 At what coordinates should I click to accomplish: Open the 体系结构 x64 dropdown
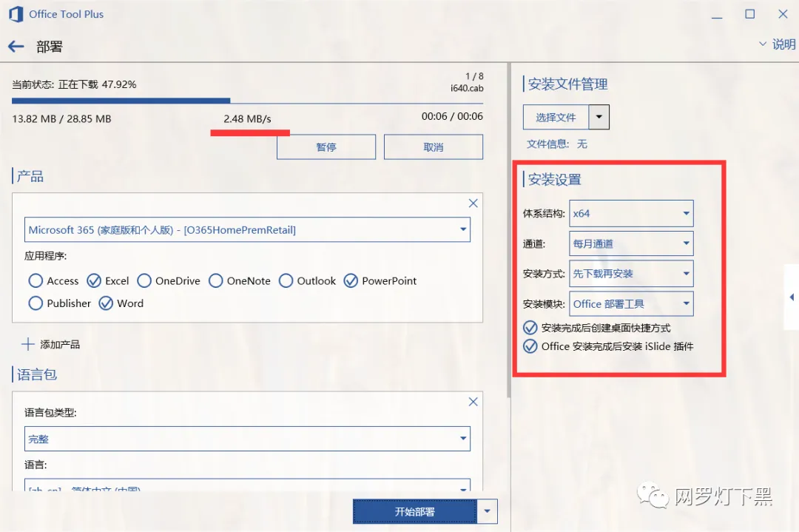(631, 214)
